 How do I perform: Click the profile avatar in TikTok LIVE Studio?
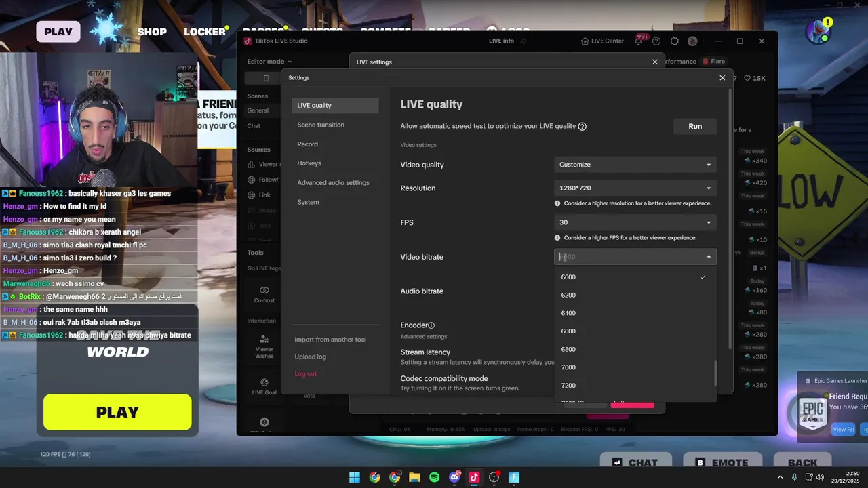tap(692, 41)
